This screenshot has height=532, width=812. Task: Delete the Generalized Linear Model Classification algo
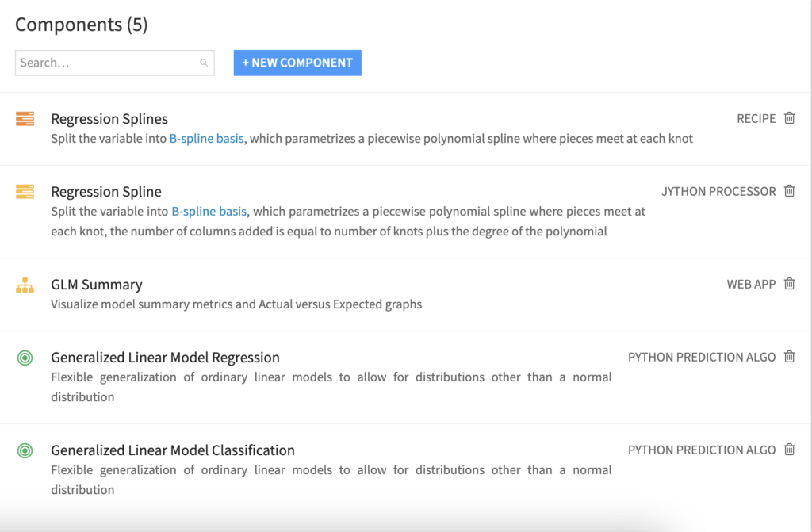pyautogui.click(x=789, y=450)
